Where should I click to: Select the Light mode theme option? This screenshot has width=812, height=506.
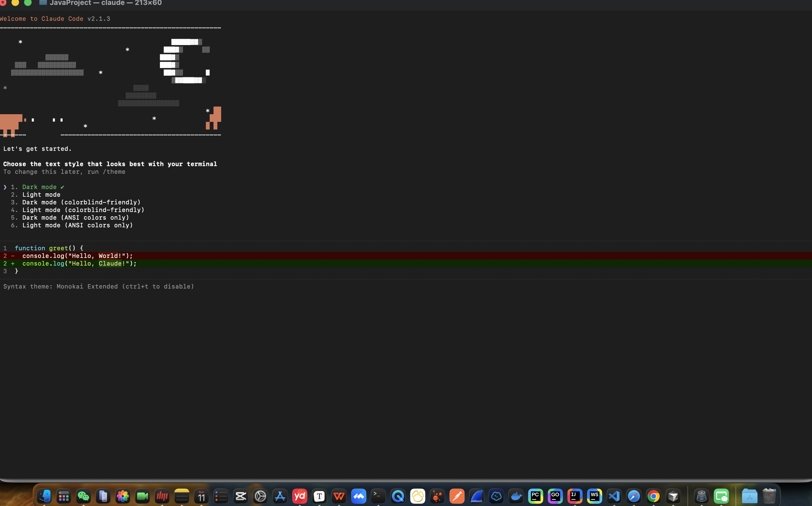click(41, 195)
